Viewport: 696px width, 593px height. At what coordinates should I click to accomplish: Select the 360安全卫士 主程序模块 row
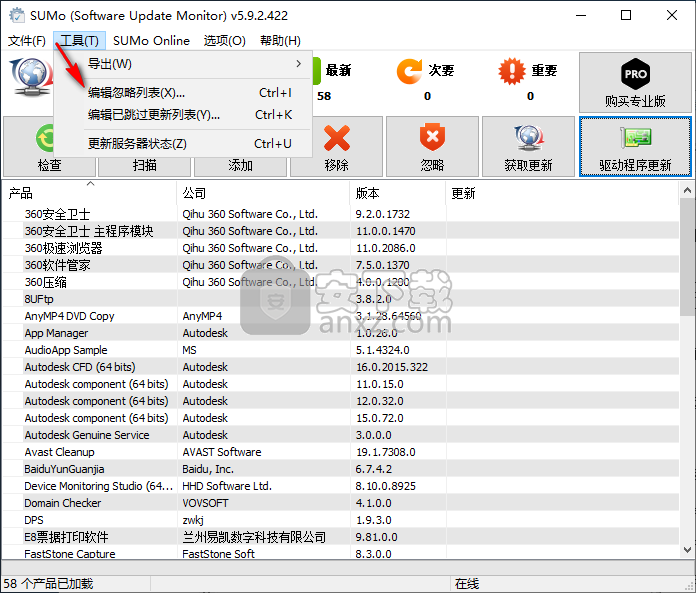341,231
